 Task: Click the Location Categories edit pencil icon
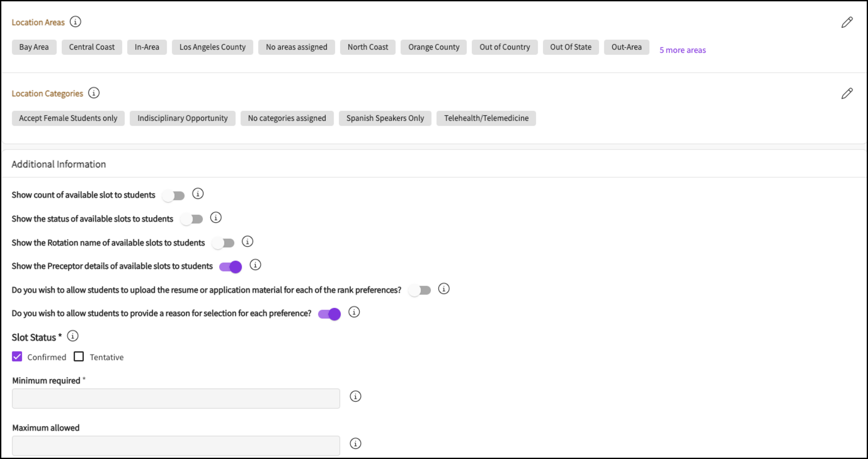tap(847, 93)
